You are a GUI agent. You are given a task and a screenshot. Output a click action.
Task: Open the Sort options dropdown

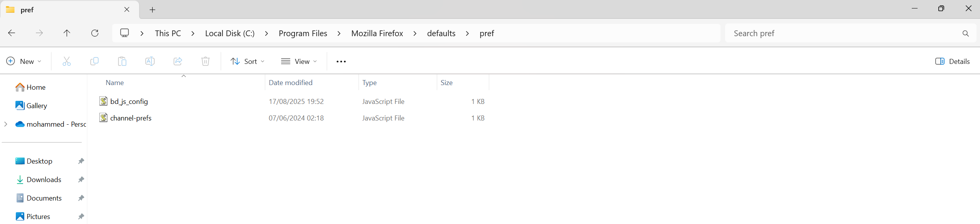248,61
